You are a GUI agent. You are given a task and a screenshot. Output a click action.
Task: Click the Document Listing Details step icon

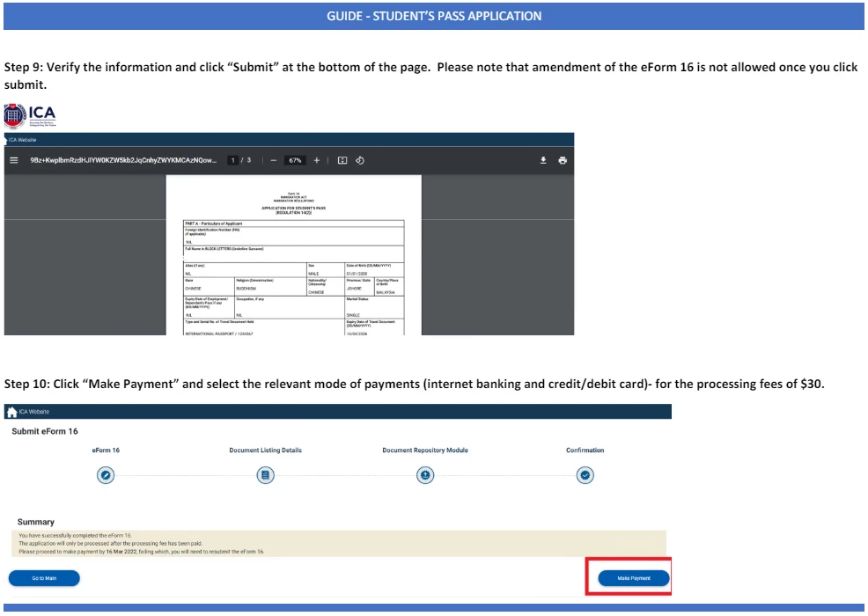(x=266, y=475)
